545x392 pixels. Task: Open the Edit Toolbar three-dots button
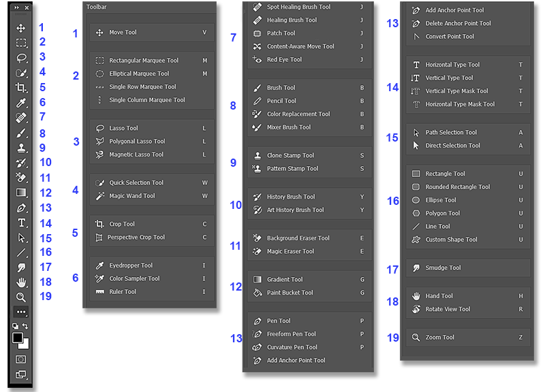(21, 312)
